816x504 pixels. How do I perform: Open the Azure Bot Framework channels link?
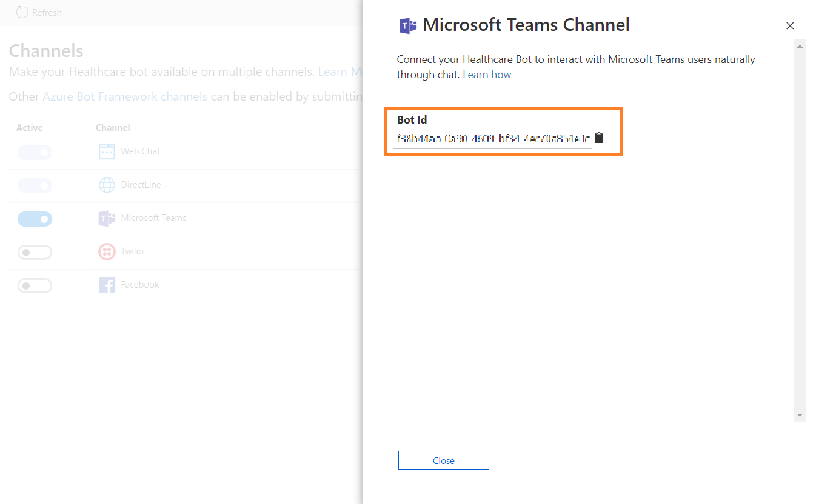click(x=125, y=96)
